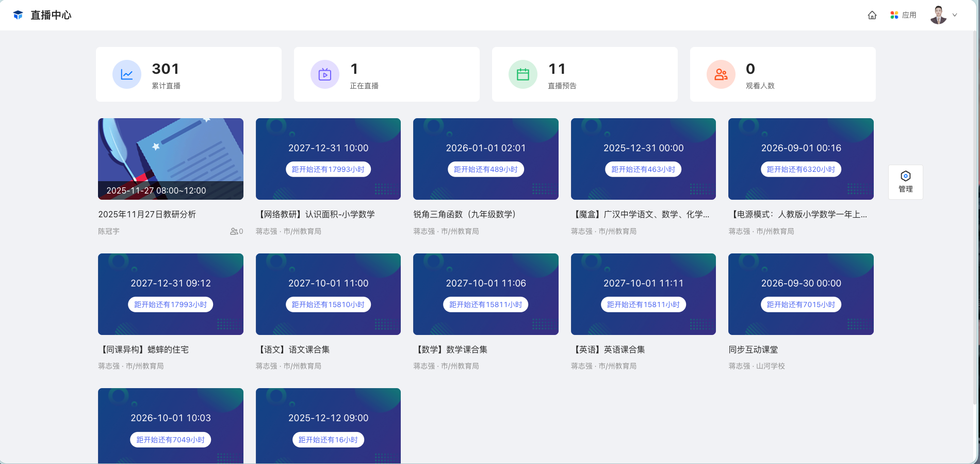
Task: Select the 2026-10-01 10:03 live card
Action: [x=171, y=425]
